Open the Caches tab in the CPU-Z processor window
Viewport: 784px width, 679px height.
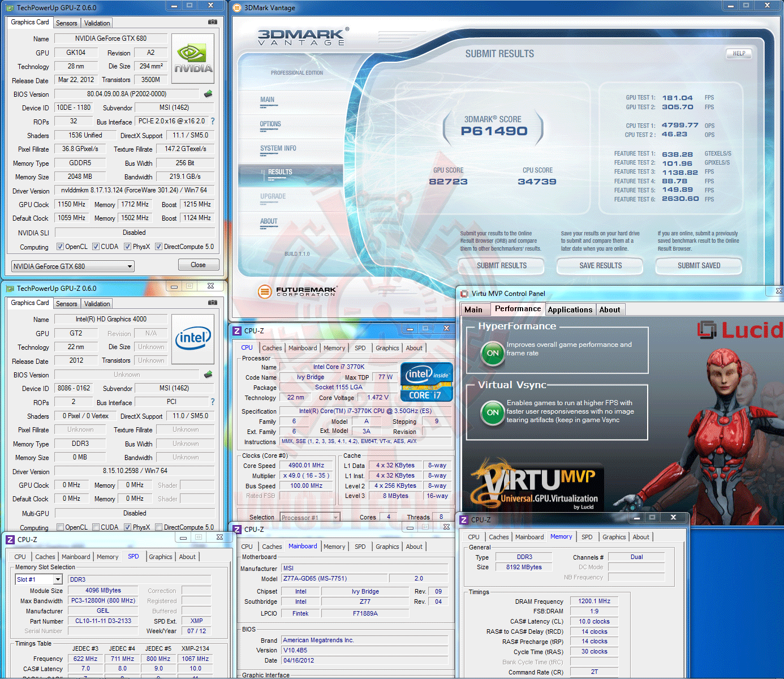click(272, 348)
